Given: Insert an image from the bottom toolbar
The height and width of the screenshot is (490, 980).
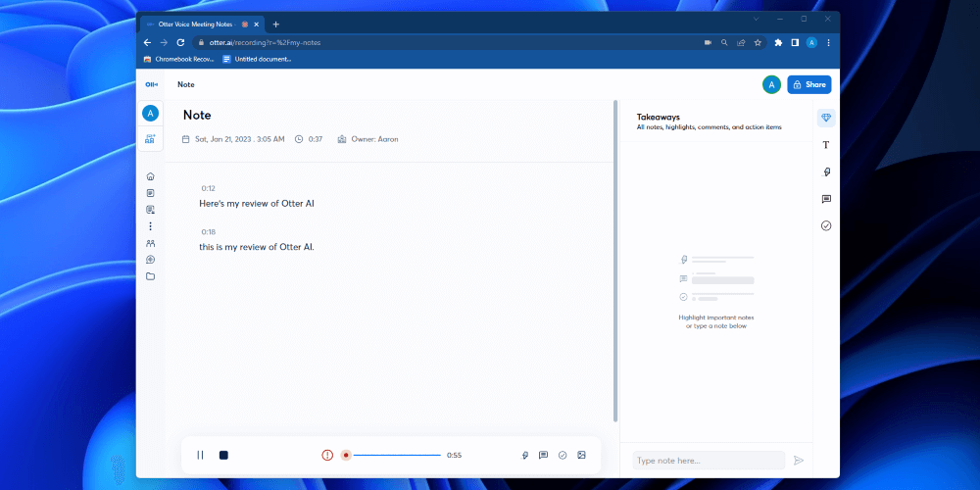Looking at the screenshot, I should tap(581, 455).
